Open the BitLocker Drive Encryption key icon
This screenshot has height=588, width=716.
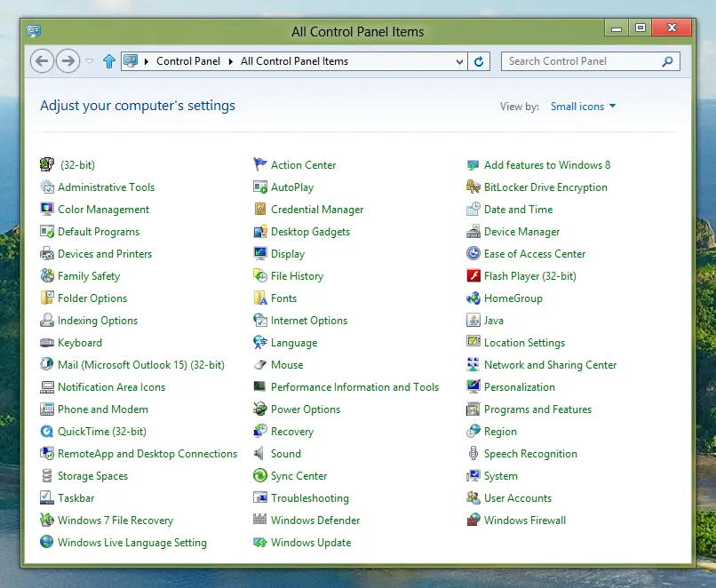473,187
